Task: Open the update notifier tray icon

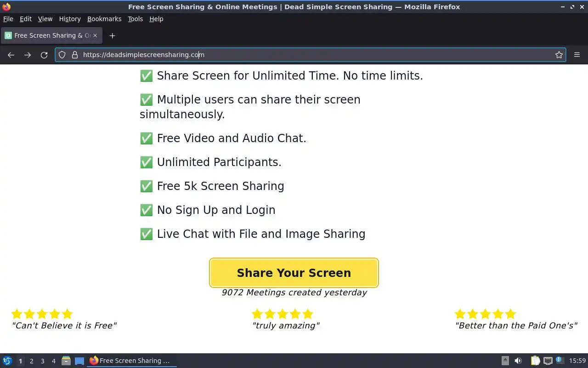Action: tap(559, 360)
